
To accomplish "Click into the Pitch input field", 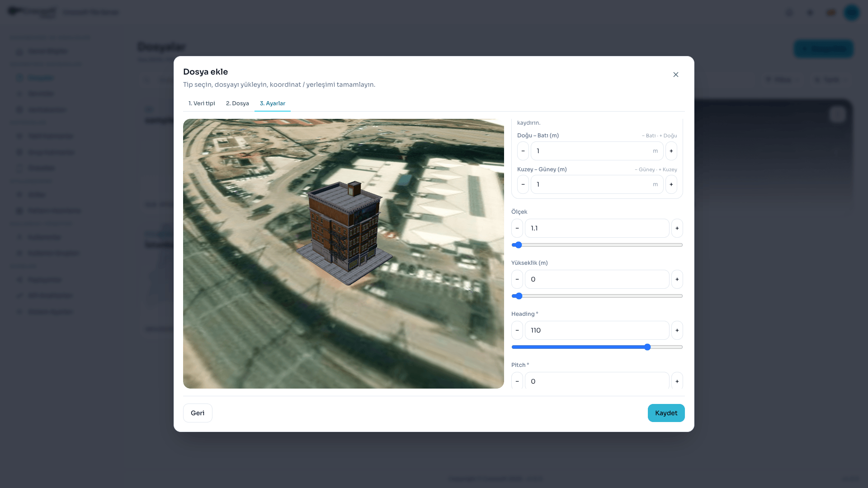I will 597,381.
